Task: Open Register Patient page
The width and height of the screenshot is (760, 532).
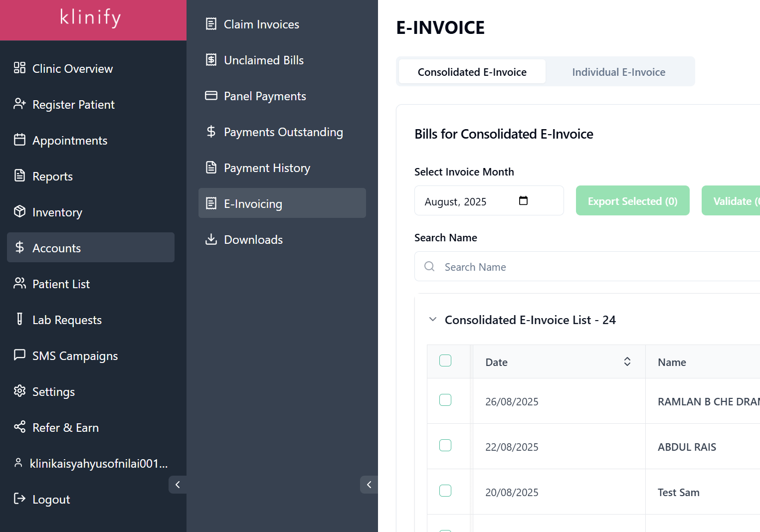Action: click(91, 104)
